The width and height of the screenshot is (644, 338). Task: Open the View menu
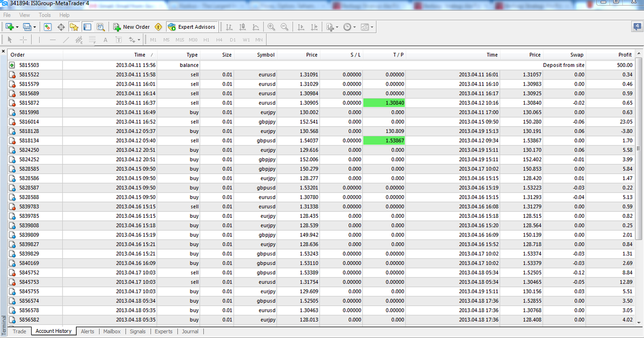(25, 15)
